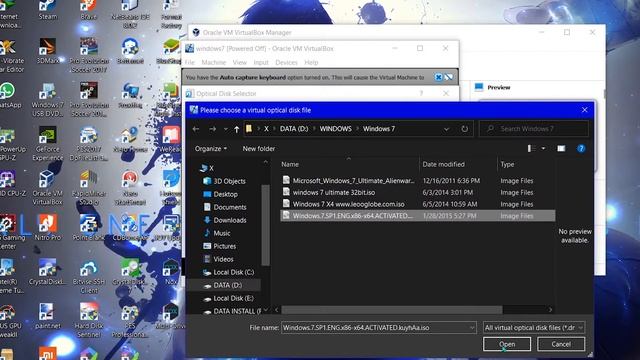Image resolution: width=640 pixels, height=360 pixels.
Task: Sort files by the Type column header
Action: tap(507, 164)
